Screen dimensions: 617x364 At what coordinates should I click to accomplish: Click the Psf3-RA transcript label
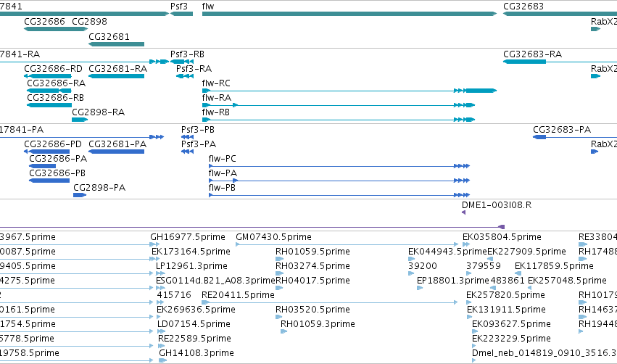(x=194, y=68)
